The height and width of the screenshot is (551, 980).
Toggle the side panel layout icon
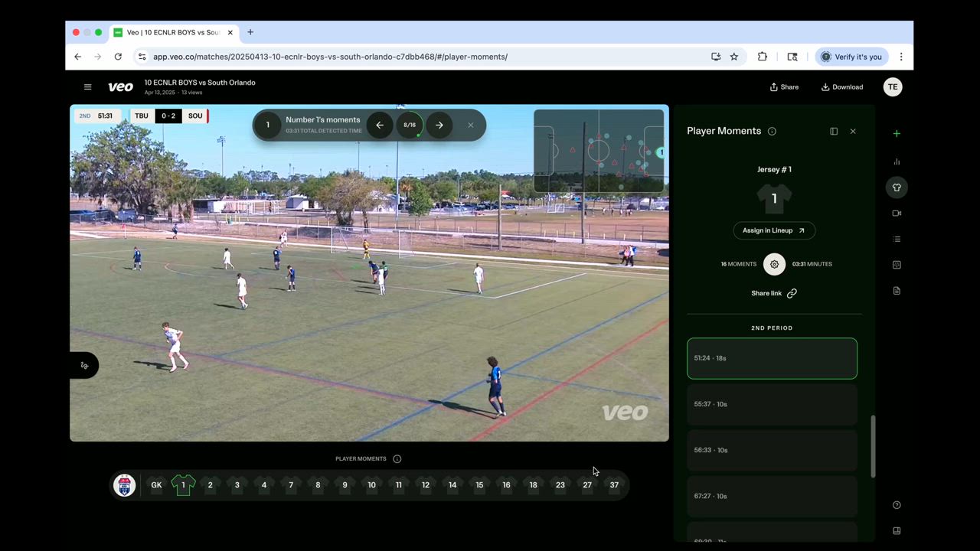pyautogui.click(x=834, y=132)
